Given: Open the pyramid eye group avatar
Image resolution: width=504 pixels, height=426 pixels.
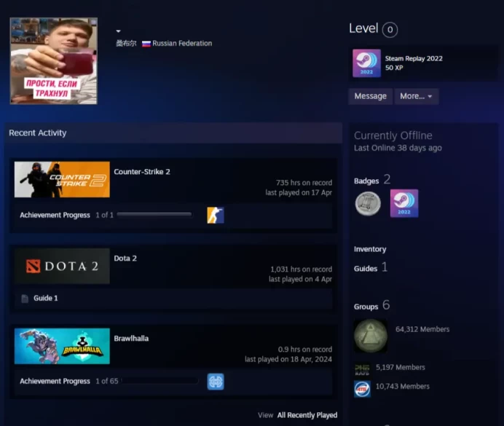Looking at the screenshot, I should point(371,336).
